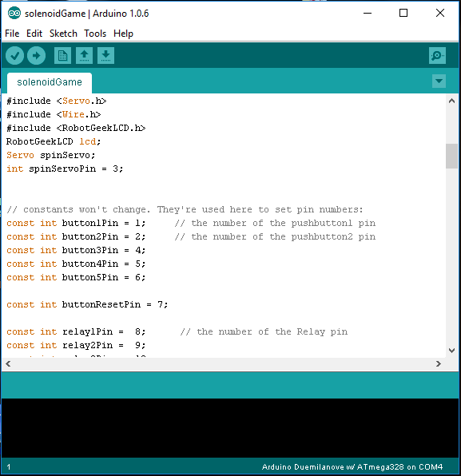Click the line '#include <RobotGeekLCD.h>'
This screenshot has height=476, width=461.
point(76,128)
